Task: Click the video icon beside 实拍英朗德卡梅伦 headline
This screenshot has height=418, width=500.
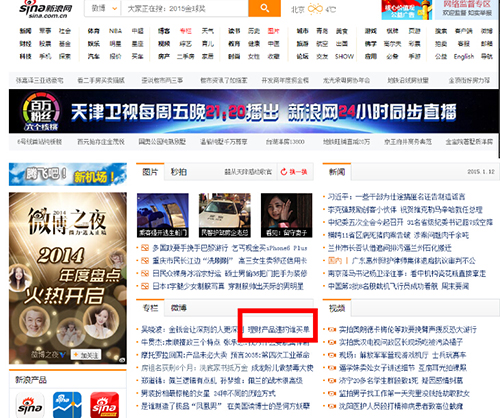Action: (x=332, y=330)
